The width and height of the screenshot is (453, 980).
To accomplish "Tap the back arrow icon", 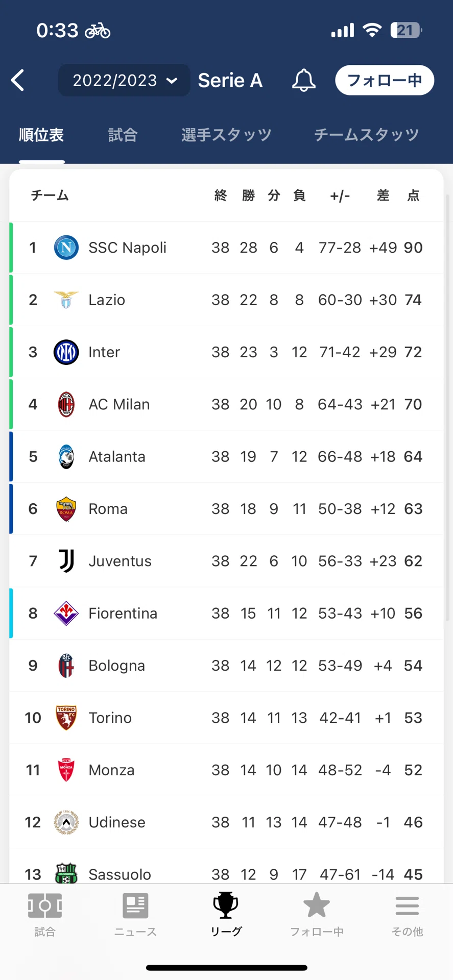I will click(18, 80).
